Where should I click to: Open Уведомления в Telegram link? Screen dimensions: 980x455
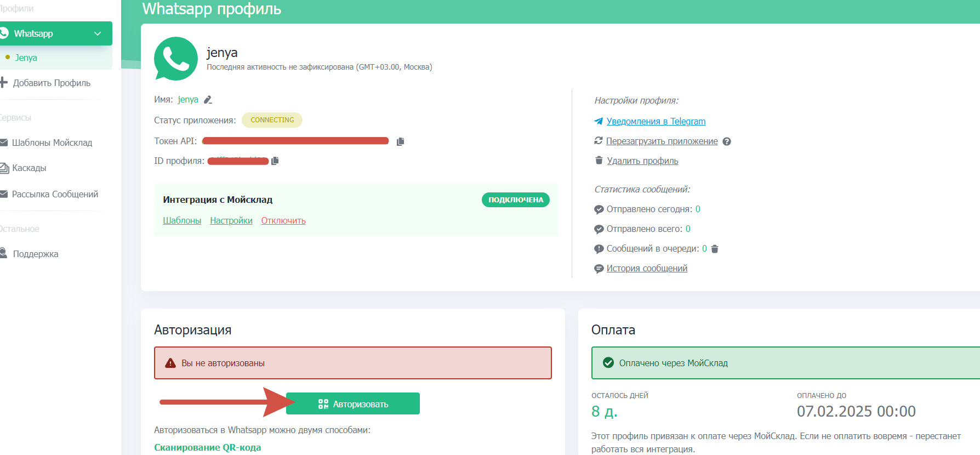click(656, 121)
